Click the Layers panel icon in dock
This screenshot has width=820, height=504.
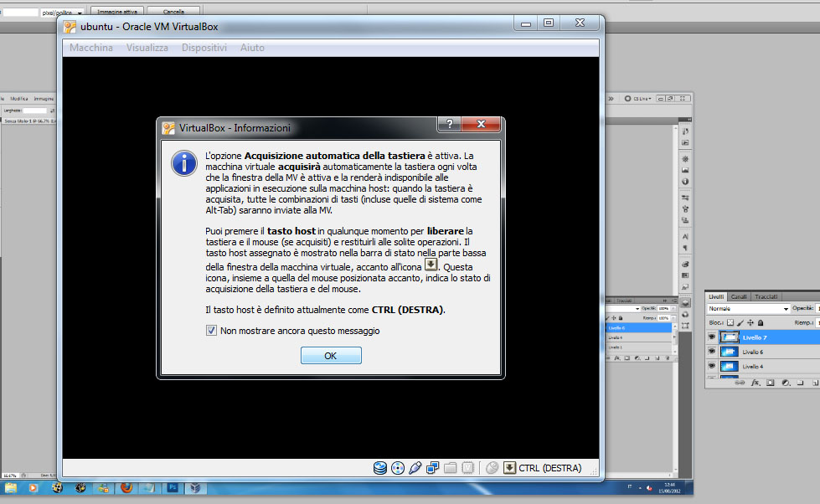[x=685, y=303]
